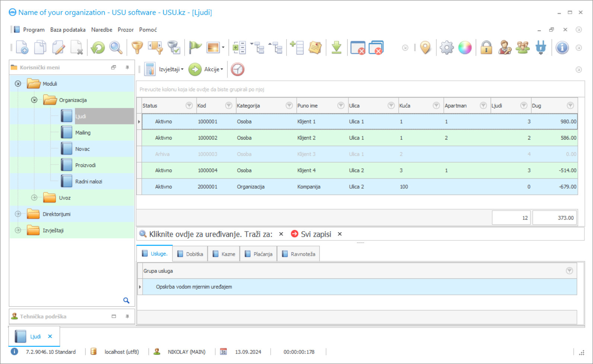Viewport: 593px width, 364px height.
Task: Click the map location pin icon
Action: [425, 48]
